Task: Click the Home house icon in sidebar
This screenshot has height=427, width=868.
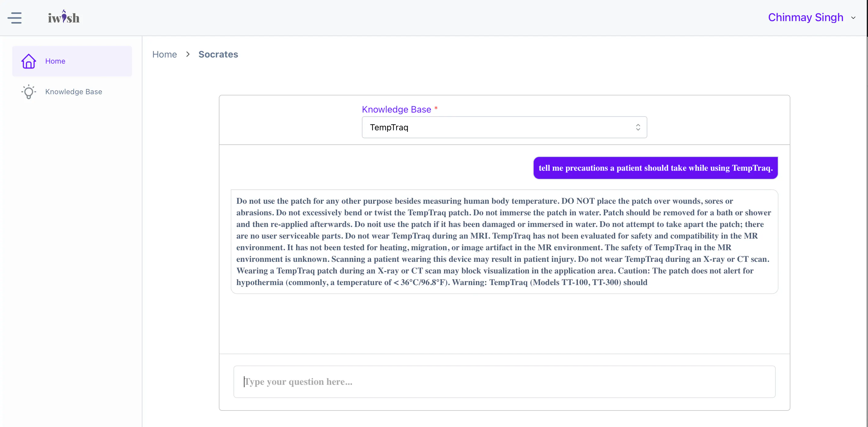Action: click(29, 61)
